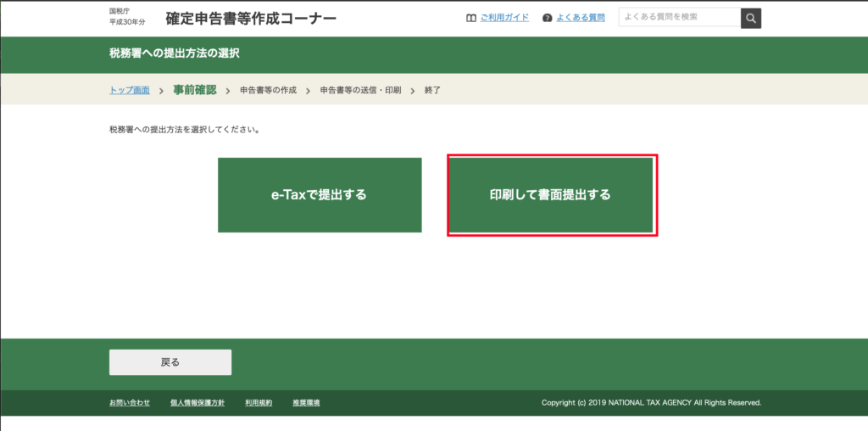Choose 印刷して書面提出する
Viewport: 868px width, 431px height.
coord(551,195)
